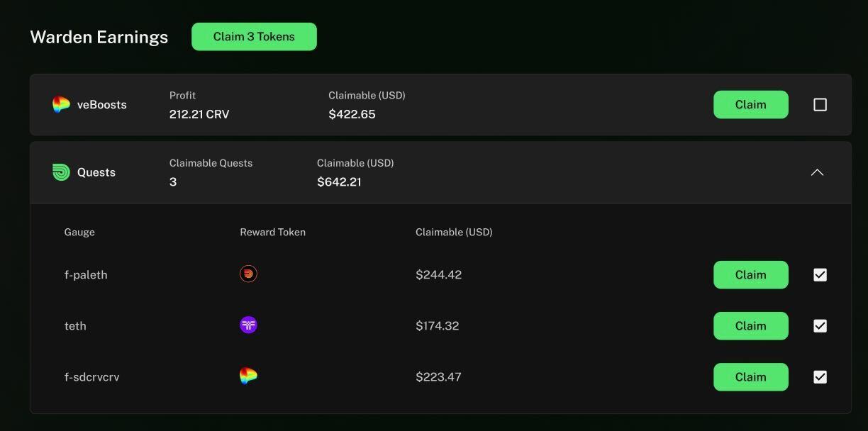
Task: Click the veBoosts row label
Action: pyautogui.click(x=101, y=105)
